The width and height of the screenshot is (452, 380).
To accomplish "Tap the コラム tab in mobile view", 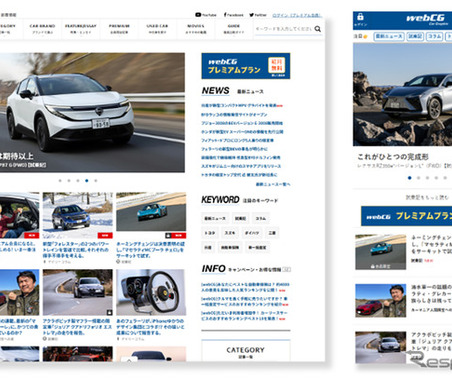I will pyautogui.click(x=435, y=36).
